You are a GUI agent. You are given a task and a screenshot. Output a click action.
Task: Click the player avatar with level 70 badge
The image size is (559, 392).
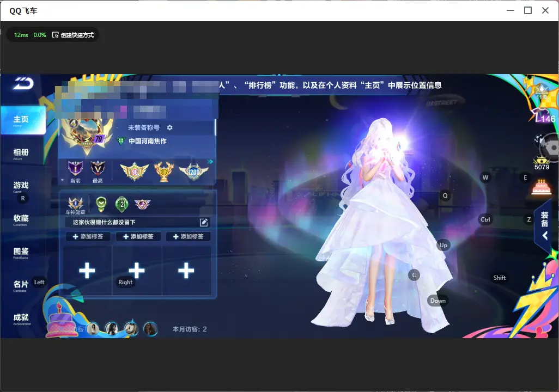point(87,136)
